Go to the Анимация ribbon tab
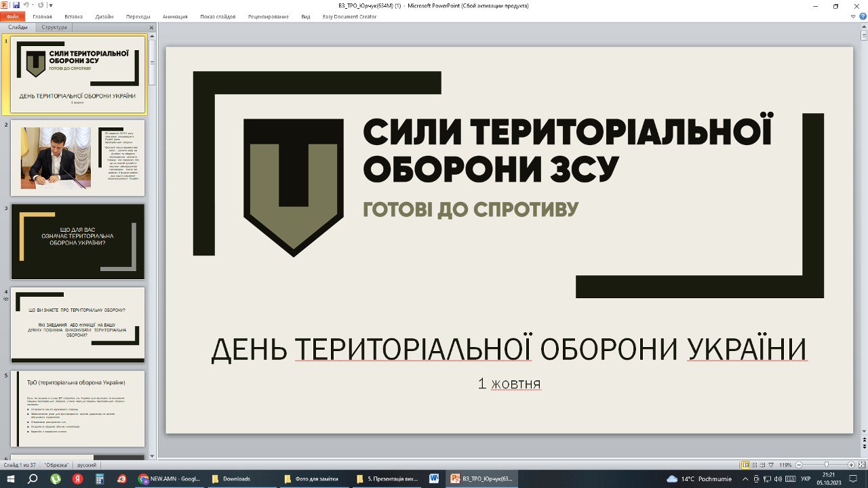868x488 pixels. pos(175,16)
